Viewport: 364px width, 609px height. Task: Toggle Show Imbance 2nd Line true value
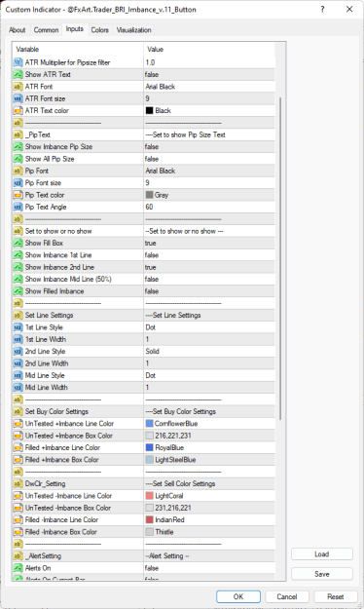209,267
